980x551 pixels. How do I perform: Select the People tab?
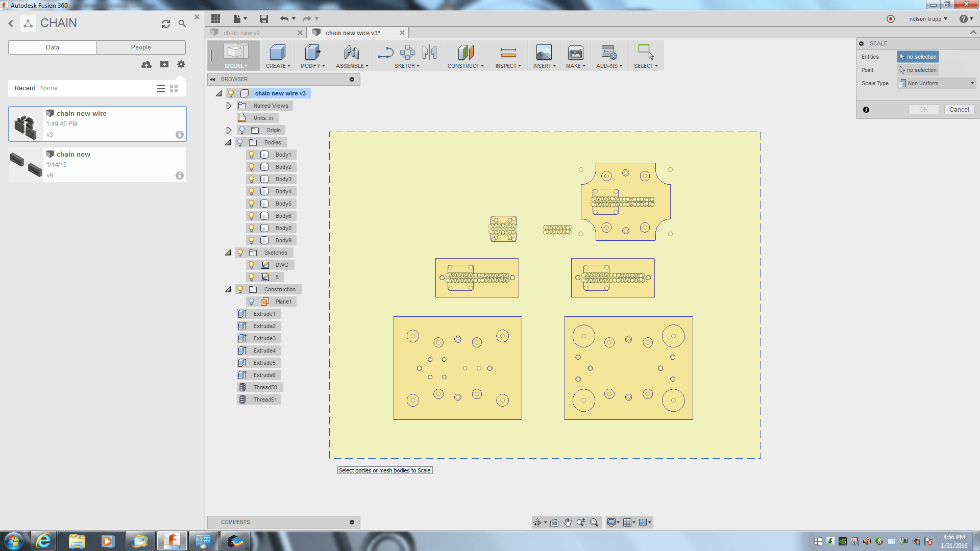click(x=141, y=47)
